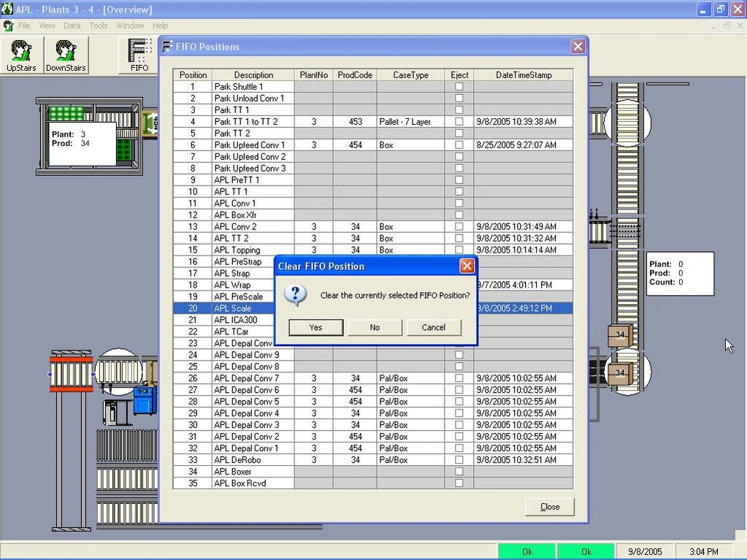Screen dimensions: 747x560
Task: Click the 9/8/2005 date panel in status bar
Action: coord(645,551)
